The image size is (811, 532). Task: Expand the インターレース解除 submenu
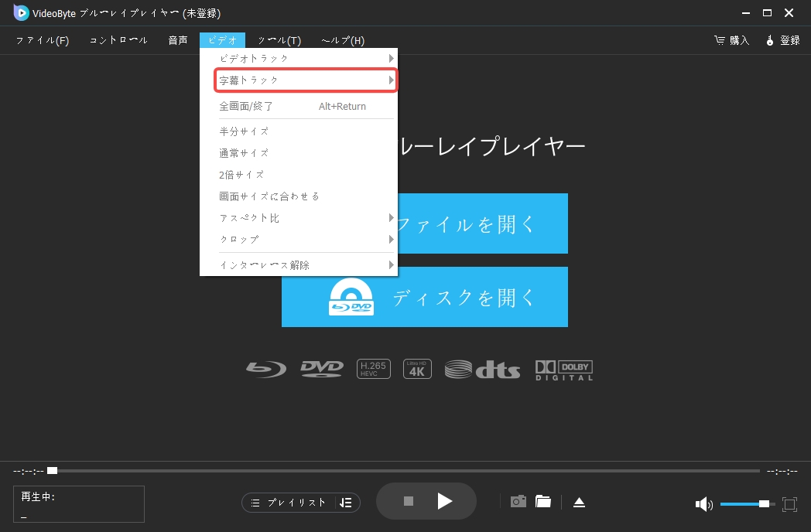(299, 265)
